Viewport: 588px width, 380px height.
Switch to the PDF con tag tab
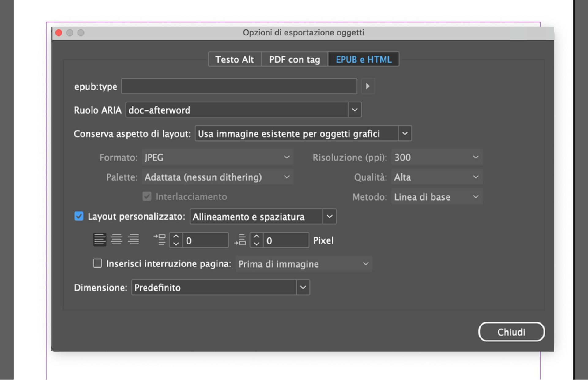[x=294, y=59]
